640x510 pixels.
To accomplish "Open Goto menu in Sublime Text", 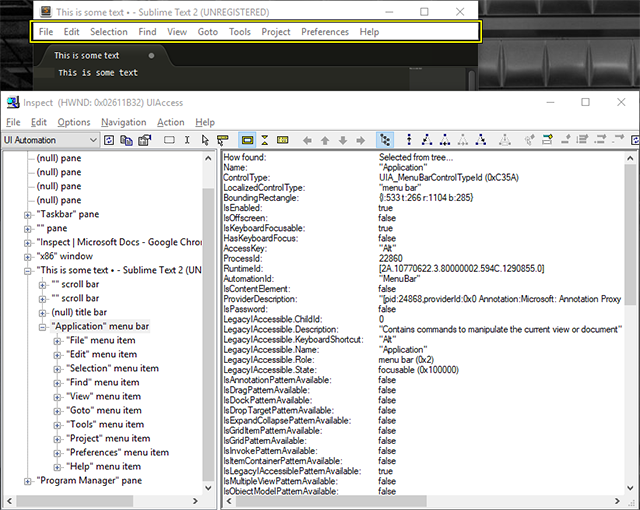I will (x=208, y=32).
